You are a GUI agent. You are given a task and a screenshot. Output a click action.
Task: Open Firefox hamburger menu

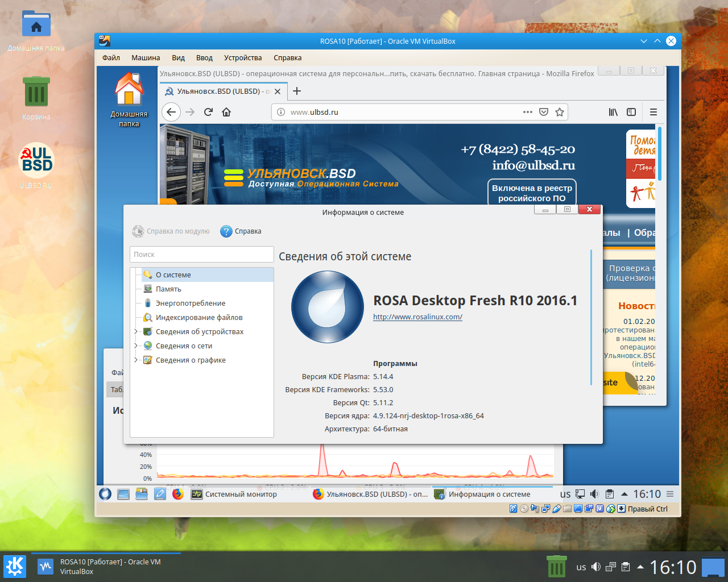pos(653,112)
